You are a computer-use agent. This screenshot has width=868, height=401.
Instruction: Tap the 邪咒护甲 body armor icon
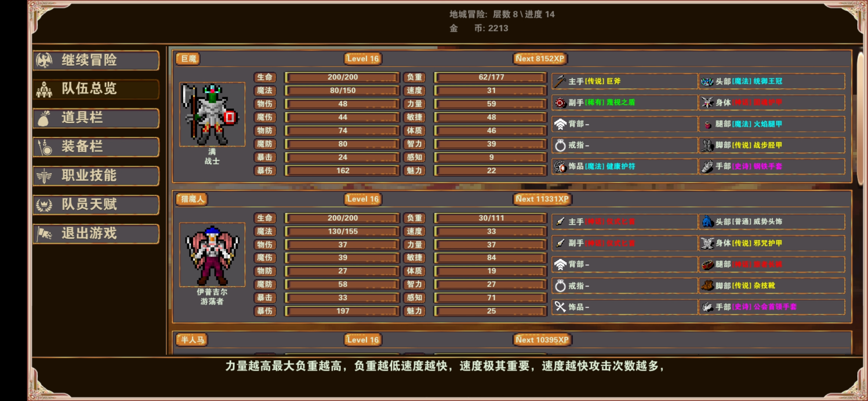tap(707, 243)
